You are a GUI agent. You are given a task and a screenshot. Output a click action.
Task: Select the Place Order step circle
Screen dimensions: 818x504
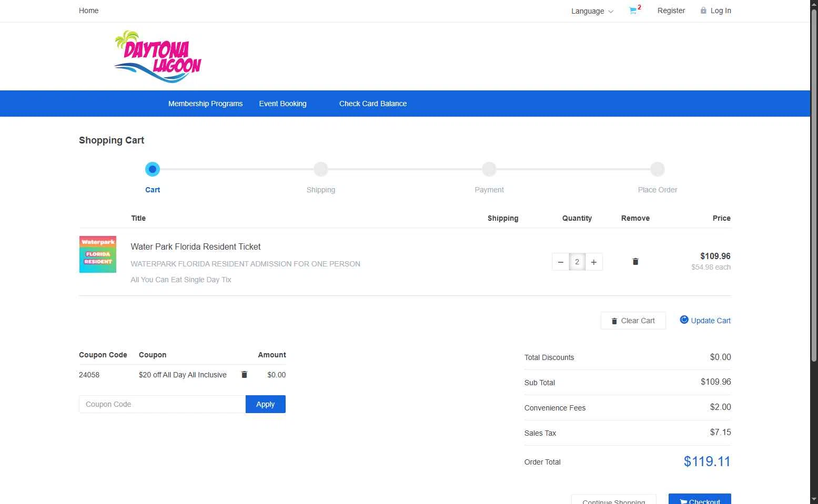[x=658, y=169]
